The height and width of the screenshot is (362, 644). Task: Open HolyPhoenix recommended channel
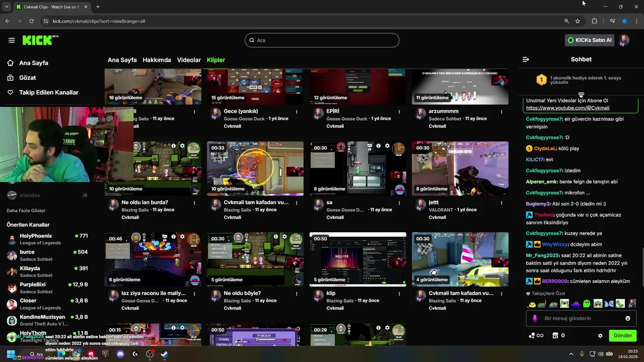[x=48, y=239]
